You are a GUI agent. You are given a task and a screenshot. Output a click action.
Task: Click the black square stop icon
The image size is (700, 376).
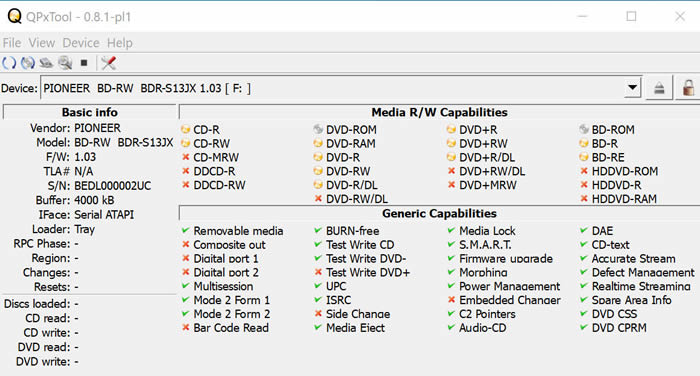tap(84, 63)
